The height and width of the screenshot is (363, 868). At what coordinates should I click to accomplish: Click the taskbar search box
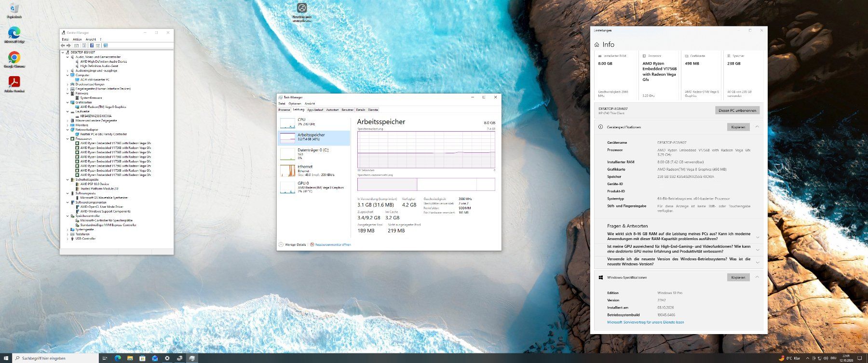click(54, 358)
